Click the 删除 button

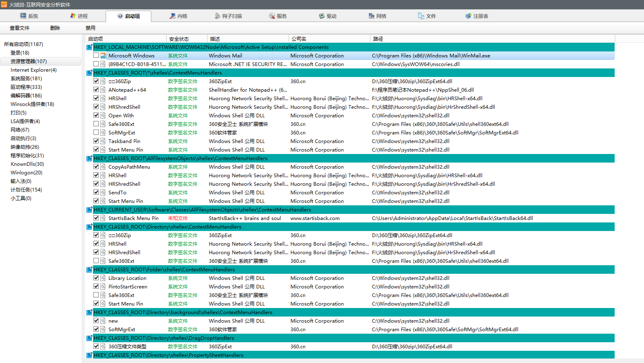point(55,28)
